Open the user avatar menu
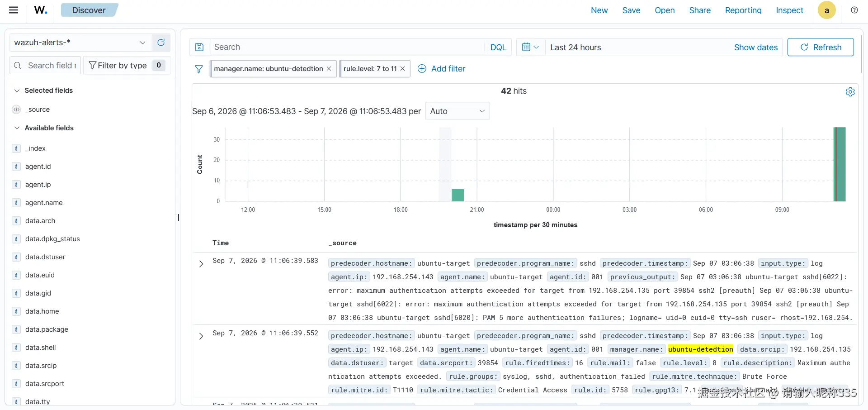The height and width of the screenshot is (410, 868). point(827,10)
